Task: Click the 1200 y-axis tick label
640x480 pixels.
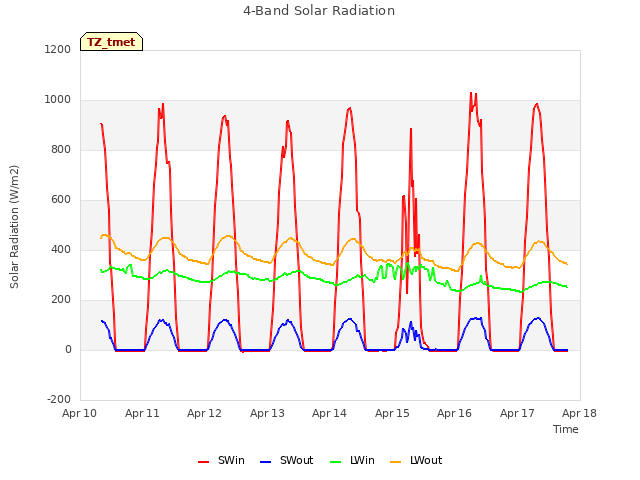Action: click(x=58, y=49)
